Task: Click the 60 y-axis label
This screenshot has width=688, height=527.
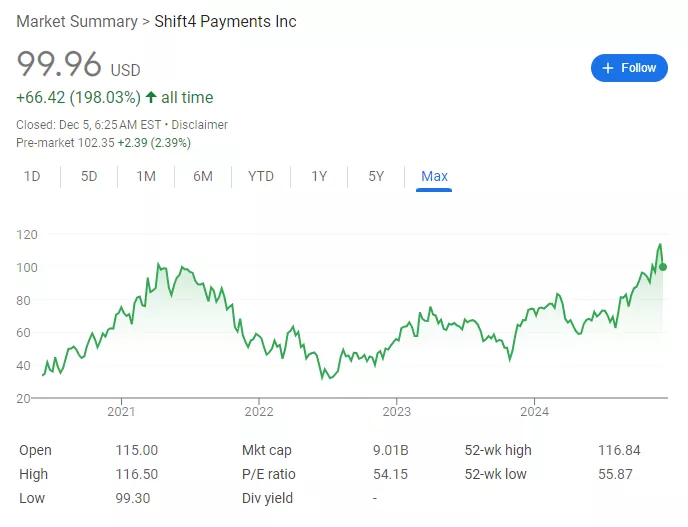Action: [23, 333]
